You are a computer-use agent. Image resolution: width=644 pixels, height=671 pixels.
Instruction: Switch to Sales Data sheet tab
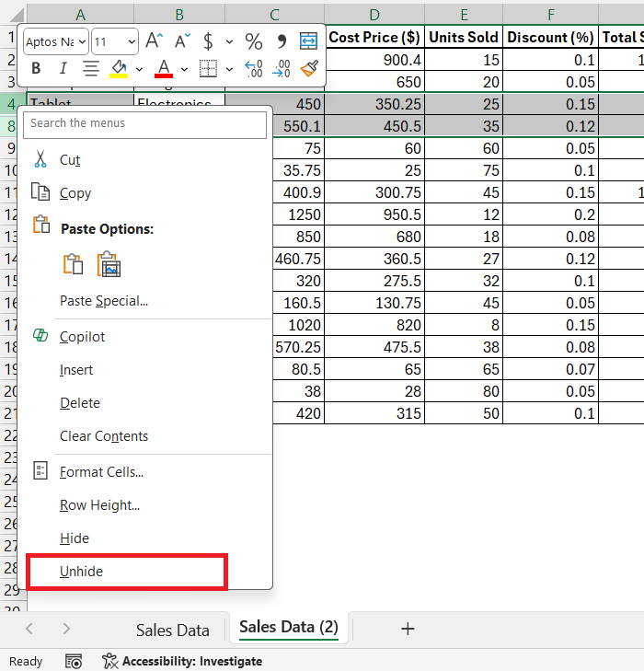(173, 630)
